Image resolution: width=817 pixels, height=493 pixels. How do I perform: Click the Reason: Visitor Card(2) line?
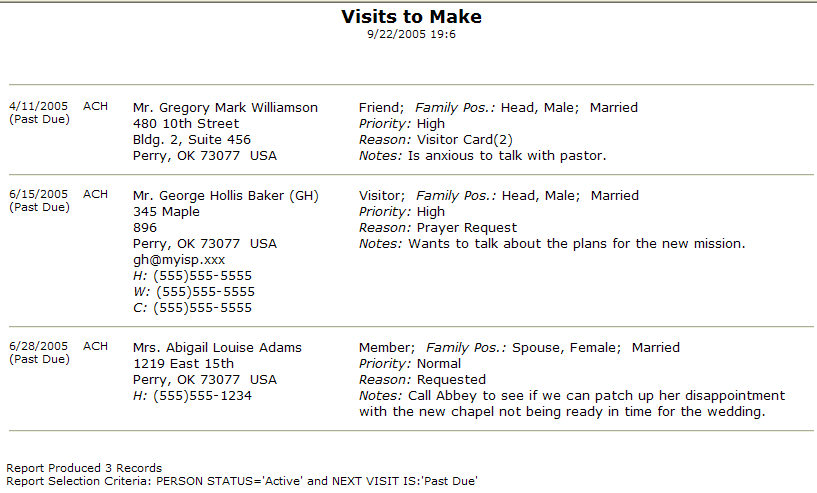[x=436, y=140]
